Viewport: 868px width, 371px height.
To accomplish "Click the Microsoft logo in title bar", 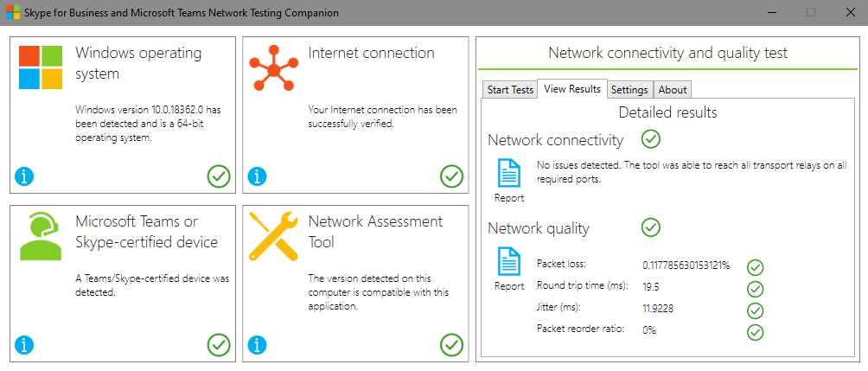I will 13,12.
